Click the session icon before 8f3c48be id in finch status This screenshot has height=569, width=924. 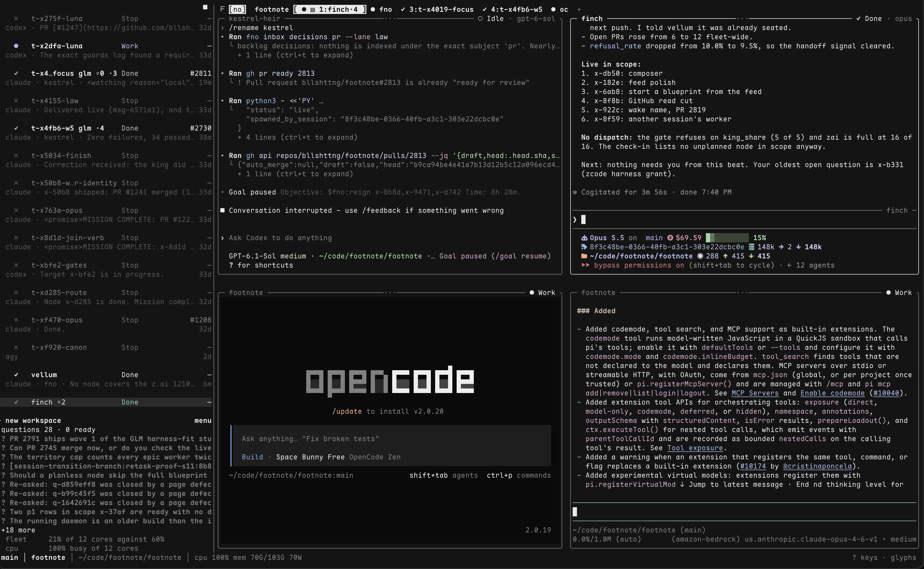coord(584,247)
